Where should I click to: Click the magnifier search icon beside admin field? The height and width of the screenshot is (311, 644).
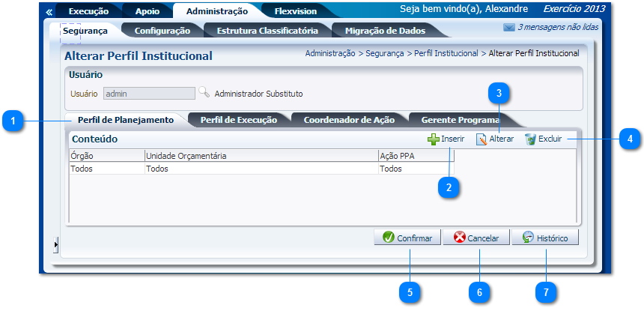(x=204, y=93)
